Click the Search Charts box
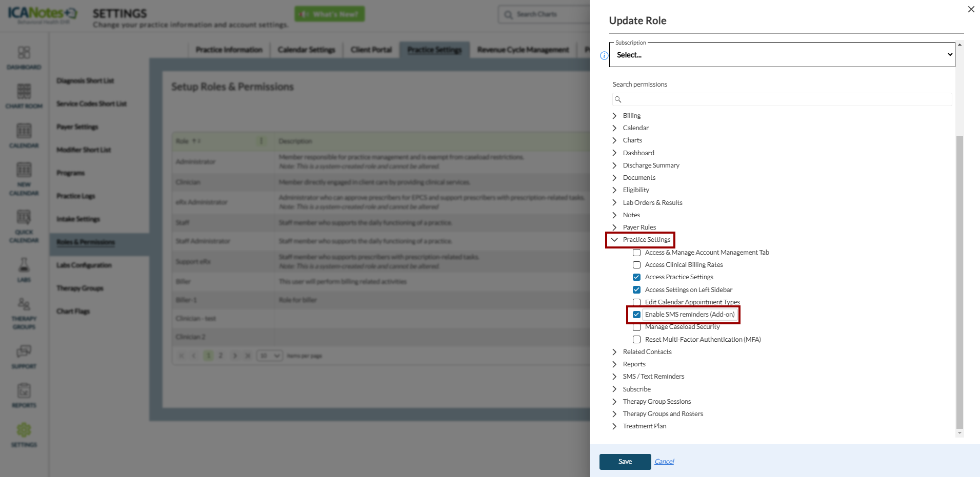The width and height of the screenshot is (980, 477). coord(544,14)
